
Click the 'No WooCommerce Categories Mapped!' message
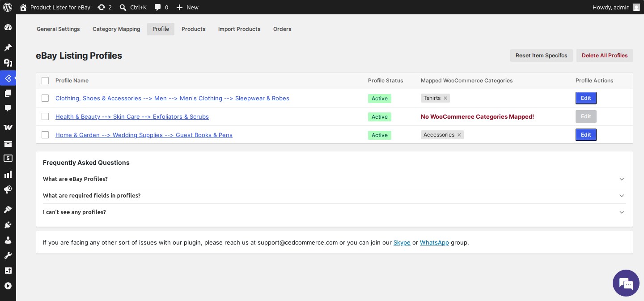click(x=477, y=116)
